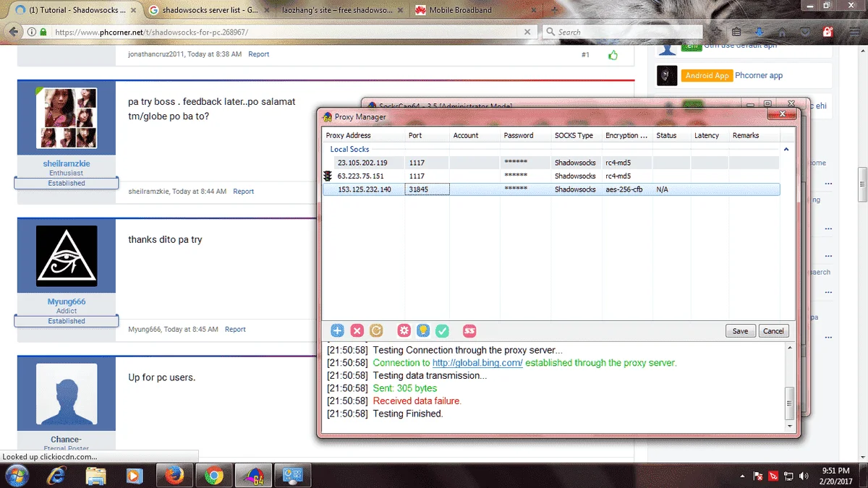
Task: Click the traffic light icon beside 63.223.75.151
Action: pos(328,176)
